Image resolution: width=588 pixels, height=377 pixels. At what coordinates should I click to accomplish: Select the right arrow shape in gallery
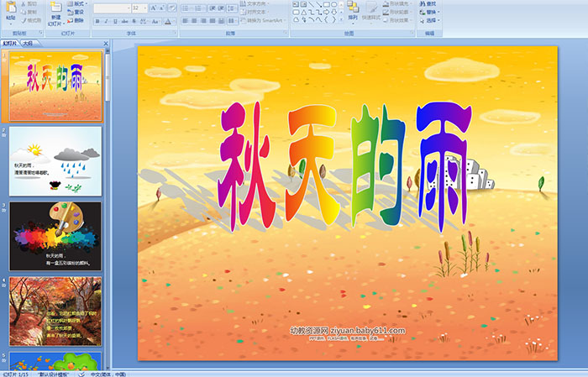click(326, 12)
